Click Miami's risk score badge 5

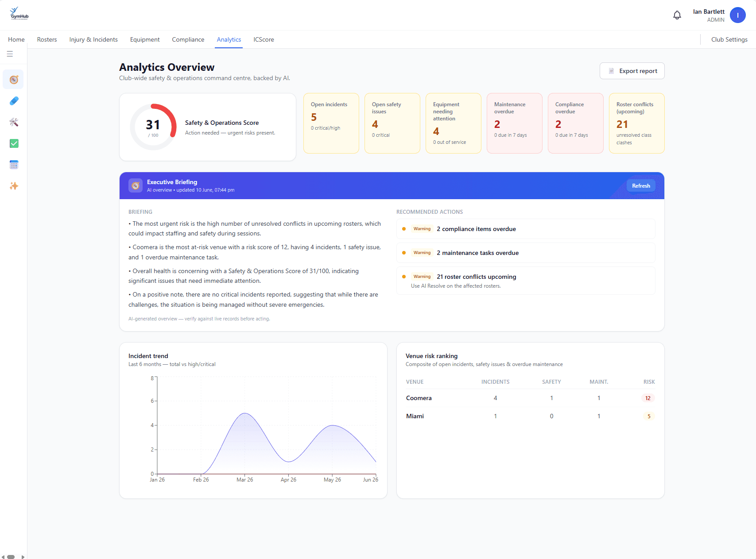[649, 416]
